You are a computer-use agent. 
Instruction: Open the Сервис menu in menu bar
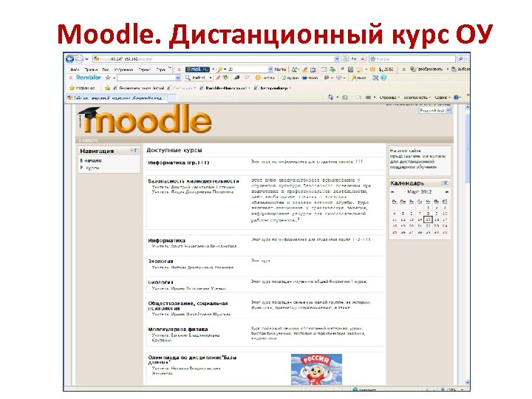(145, 69)
